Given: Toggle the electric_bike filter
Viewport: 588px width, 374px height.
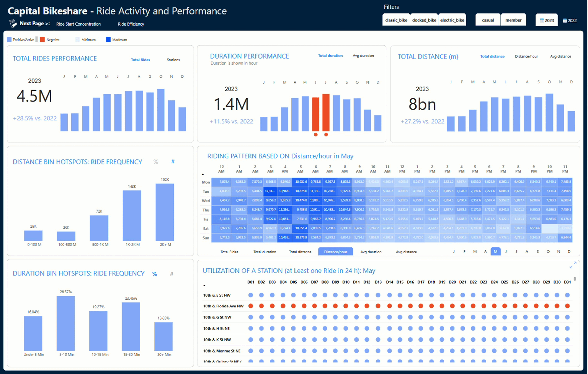Looking at the screenshot, I should (x=452, y=20).
